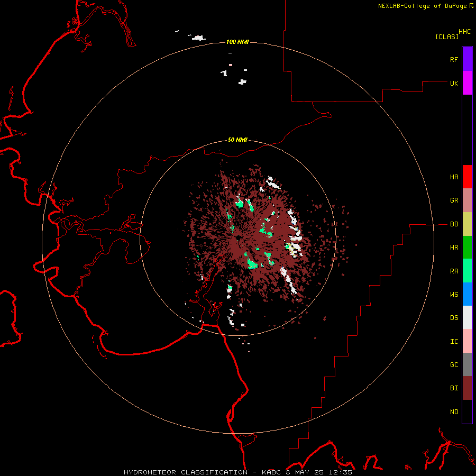Click the [CLAS] units label

(447, 36)
